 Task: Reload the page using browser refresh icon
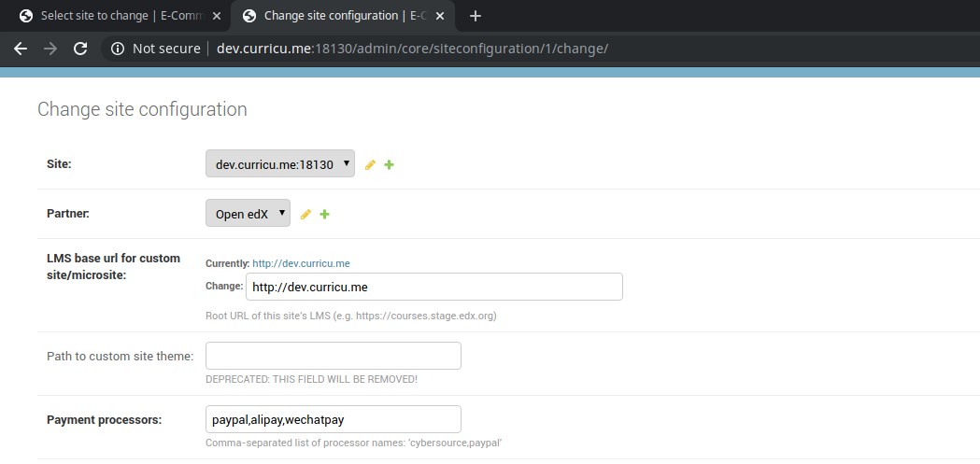pyautogui.click(x=80, y=49)
